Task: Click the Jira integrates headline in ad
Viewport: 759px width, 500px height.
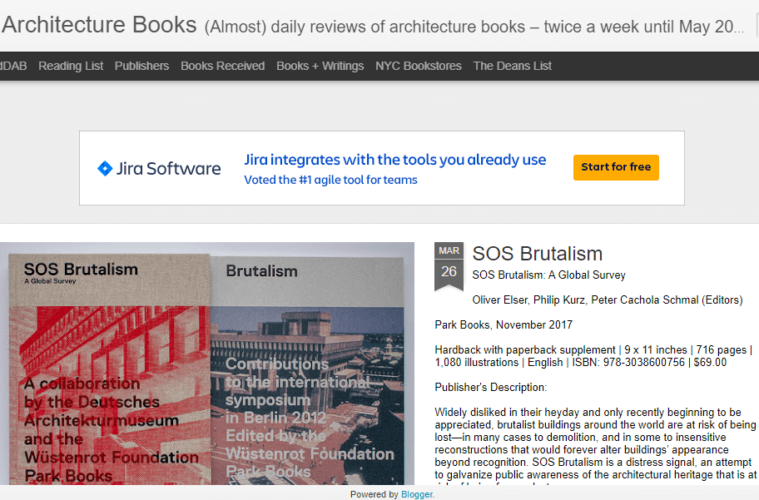Action: click(395, 160)
